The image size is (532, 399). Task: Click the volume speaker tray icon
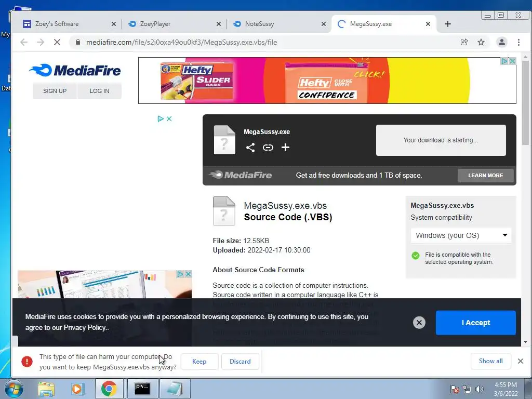click(480, 389)
